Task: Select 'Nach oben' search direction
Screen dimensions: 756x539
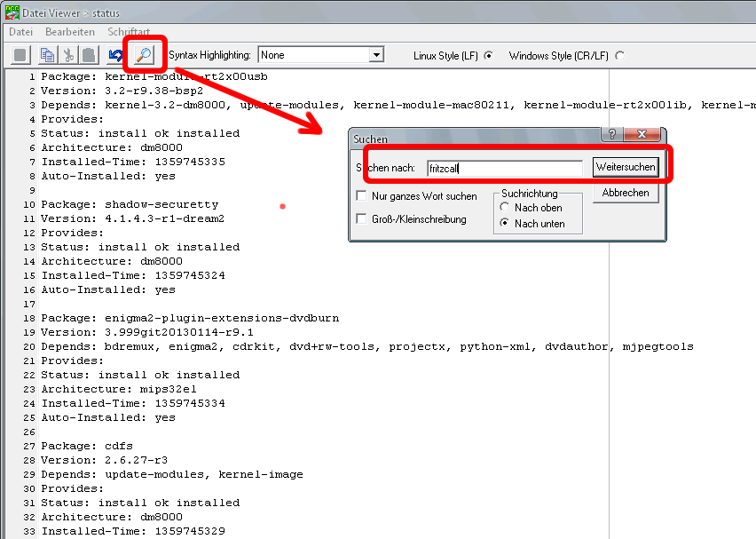Action: [506, 208]
